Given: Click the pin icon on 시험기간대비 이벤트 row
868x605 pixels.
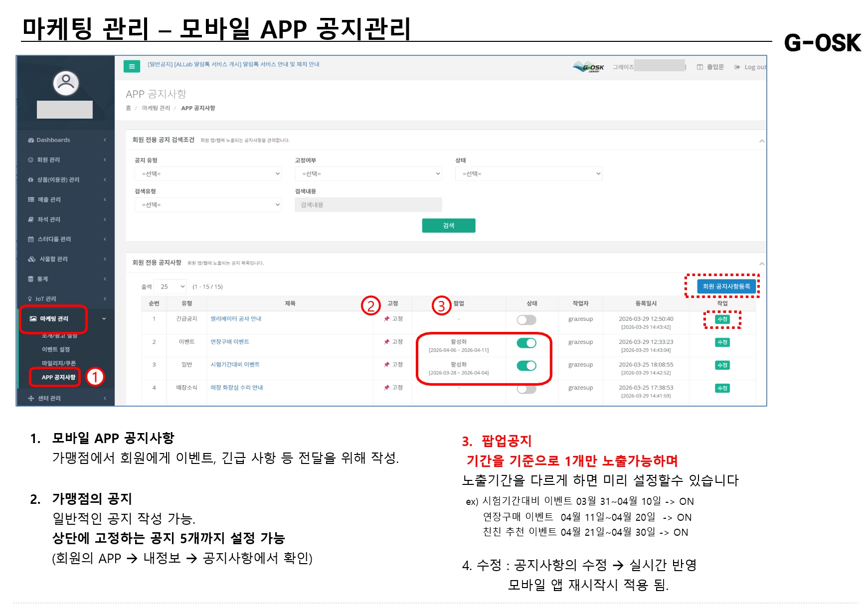Looking at the screenshot, I should (387, 365).
